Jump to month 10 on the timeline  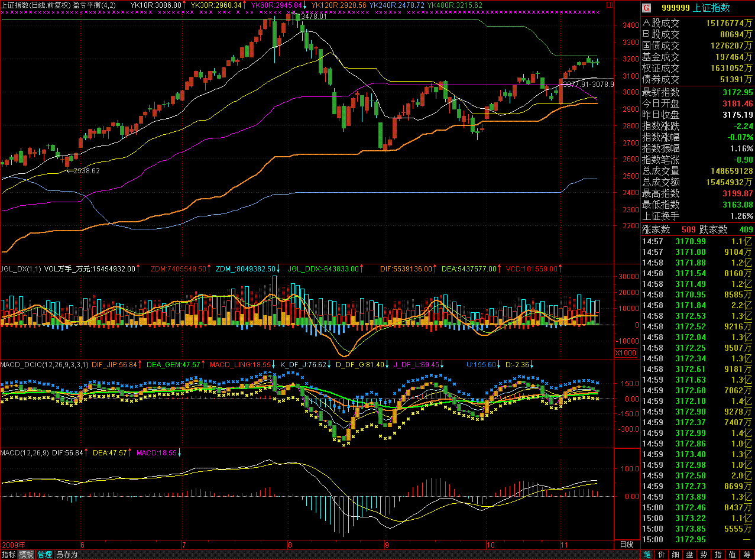click(x=491, y=545)
